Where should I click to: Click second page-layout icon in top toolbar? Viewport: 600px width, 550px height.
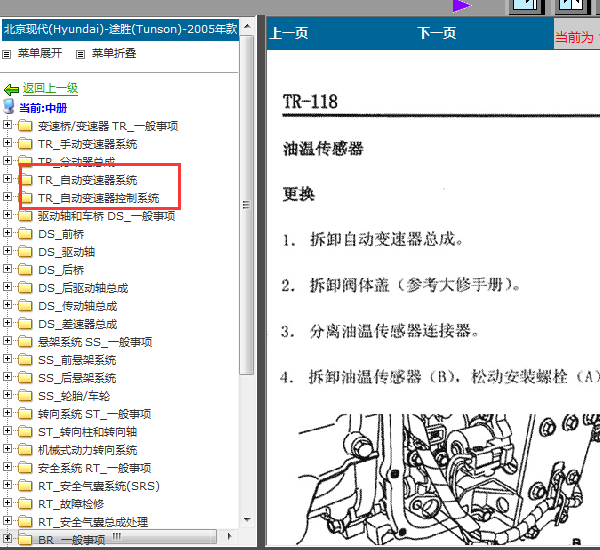click(x=571, y=7)
